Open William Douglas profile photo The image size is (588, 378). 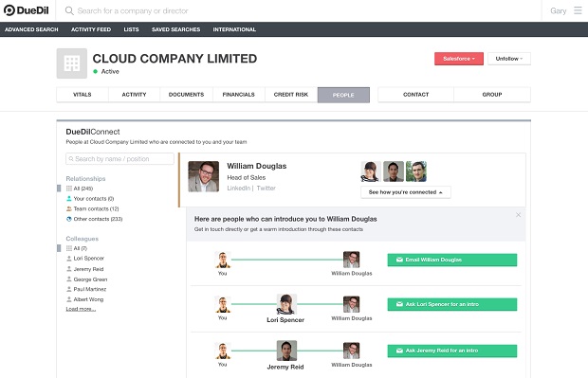[203, 176]
